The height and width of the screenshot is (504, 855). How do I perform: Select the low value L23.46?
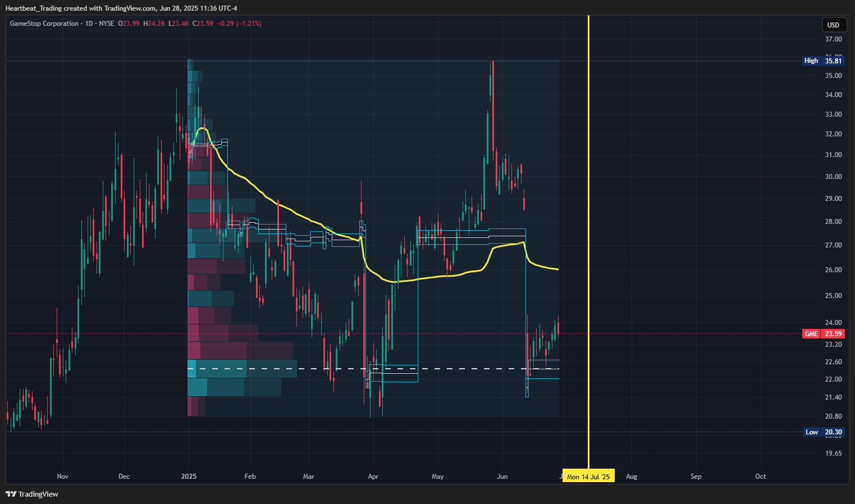coord(179,24)
